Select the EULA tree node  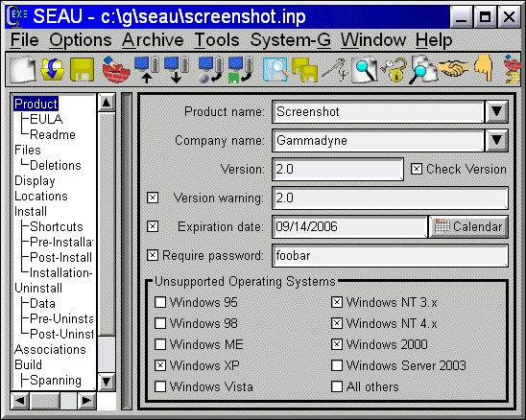point(46,119)
